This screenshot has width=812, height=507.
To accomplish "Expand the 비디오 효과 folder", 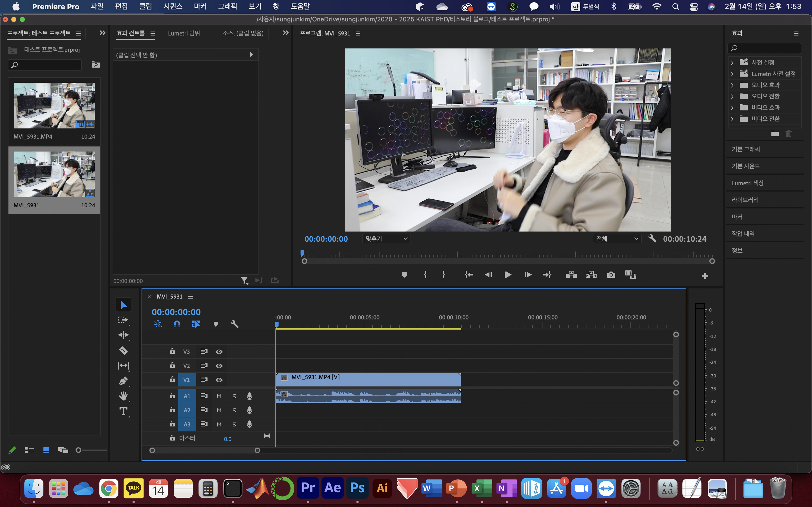I will [732, 108].
